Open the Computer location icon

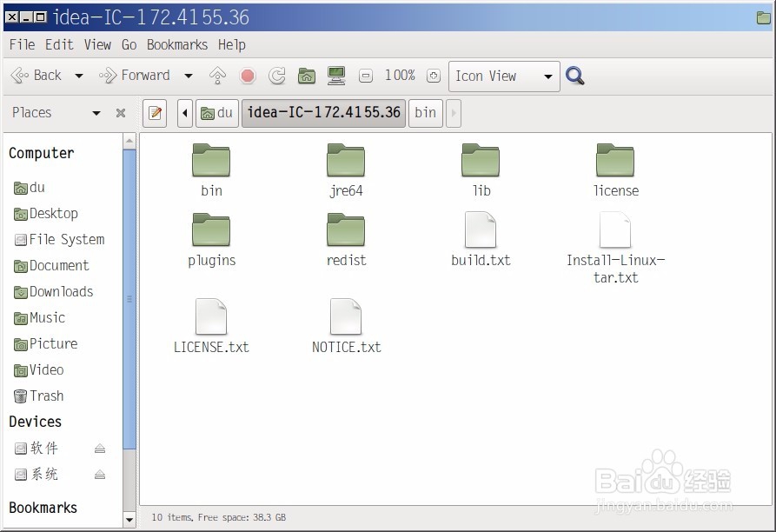pyautogui.click(x=336, y=76)
